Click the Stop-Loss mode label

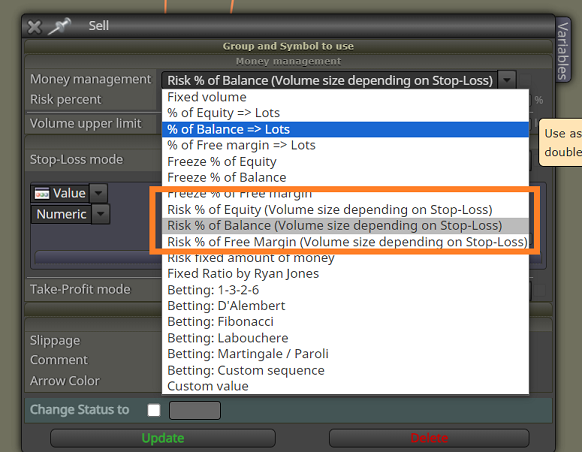[76, 160]
